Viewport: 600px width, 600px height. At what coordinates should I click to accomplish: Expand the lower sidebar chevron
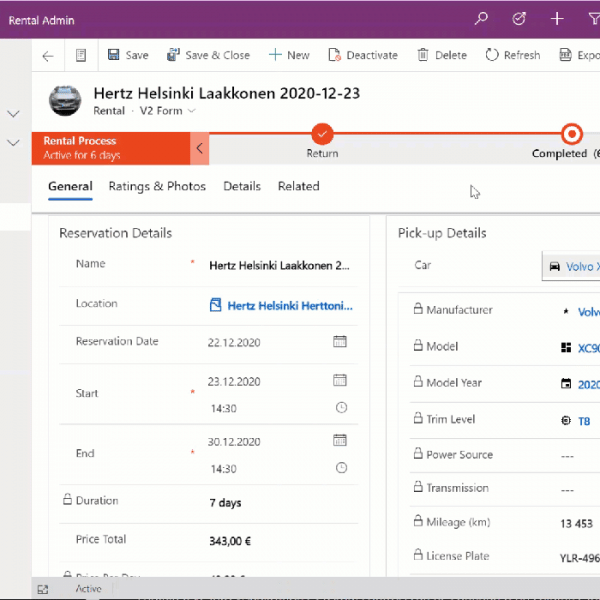tap(13, 143)
